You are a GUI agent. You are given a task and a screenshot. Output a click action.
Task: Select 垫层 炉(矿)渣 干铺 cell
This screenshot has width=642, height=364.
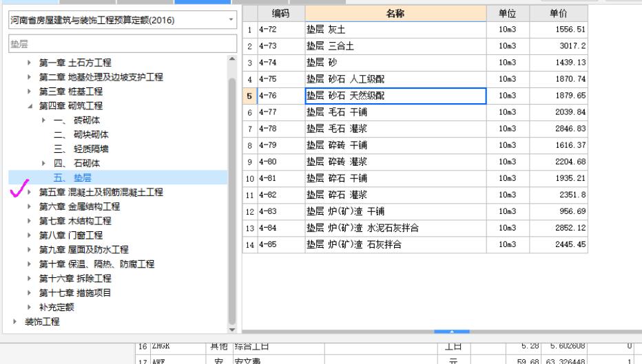[395, 211]
